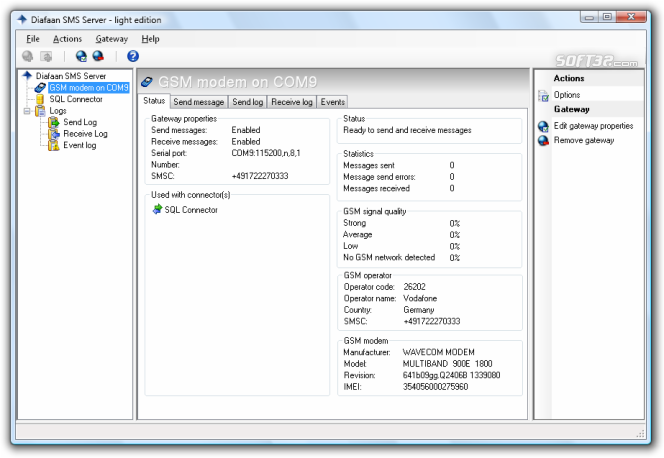
Task: Click the Logs folder icon in tree
Action: pos(40,111)
